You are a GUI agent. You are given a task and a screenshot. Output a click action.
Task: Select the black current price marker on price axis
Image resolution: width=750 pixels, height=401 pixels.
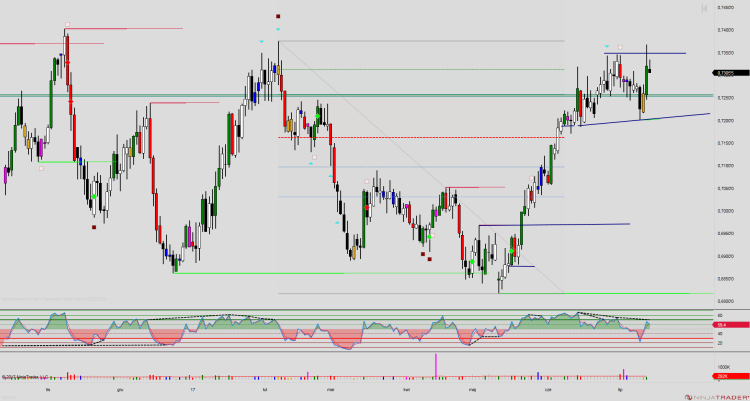point(731,73)
